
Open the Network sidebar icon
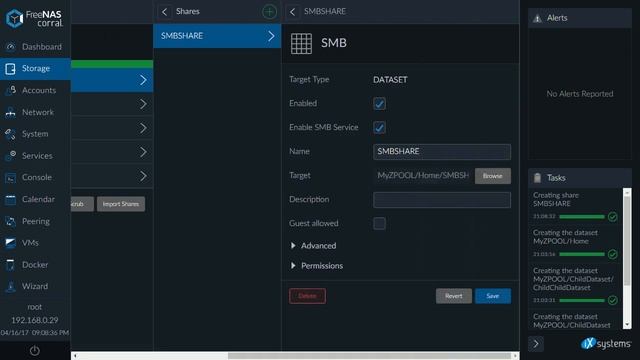tap(11, 112)
